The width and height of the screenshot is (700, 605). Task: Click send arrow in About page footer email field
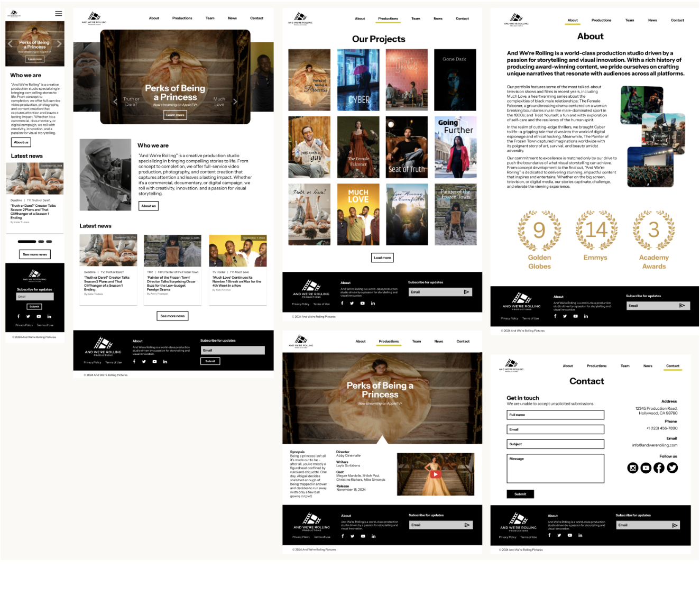tap(682, 306)
